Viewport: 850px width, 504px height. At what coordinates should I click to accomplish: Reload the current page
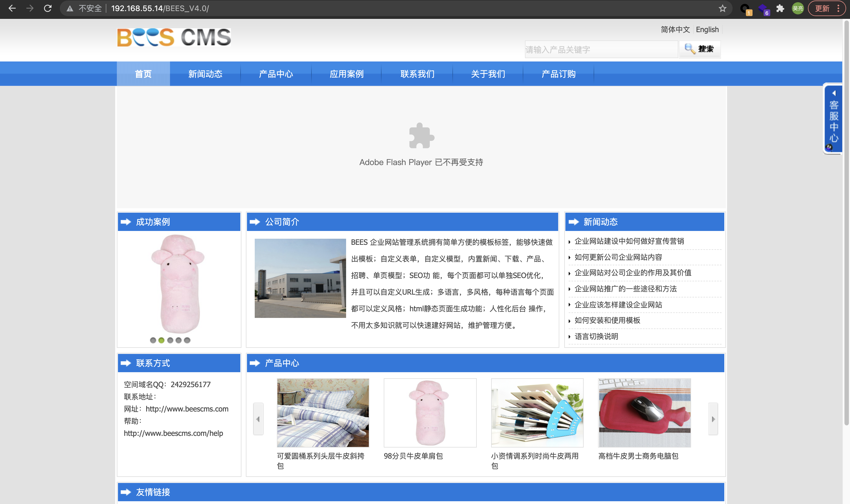click(x=48, y=9)
